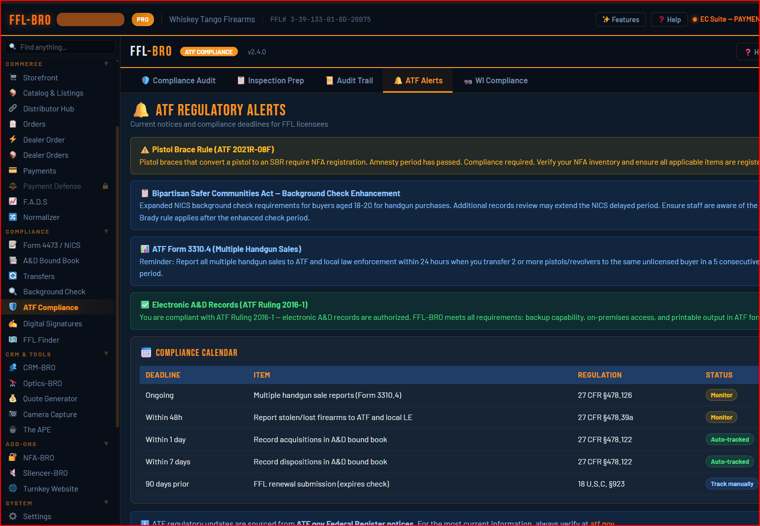Switch to the Compliance Audit tab

point(178,80)
